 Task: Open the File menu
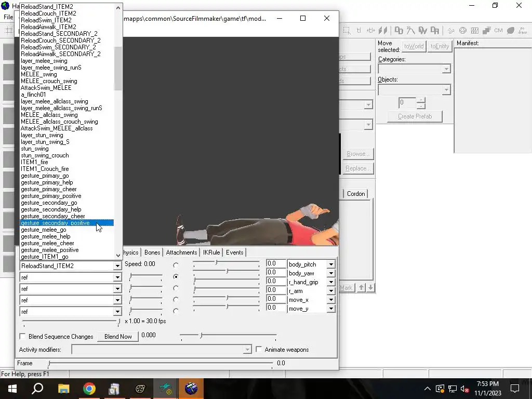point(8,17)
